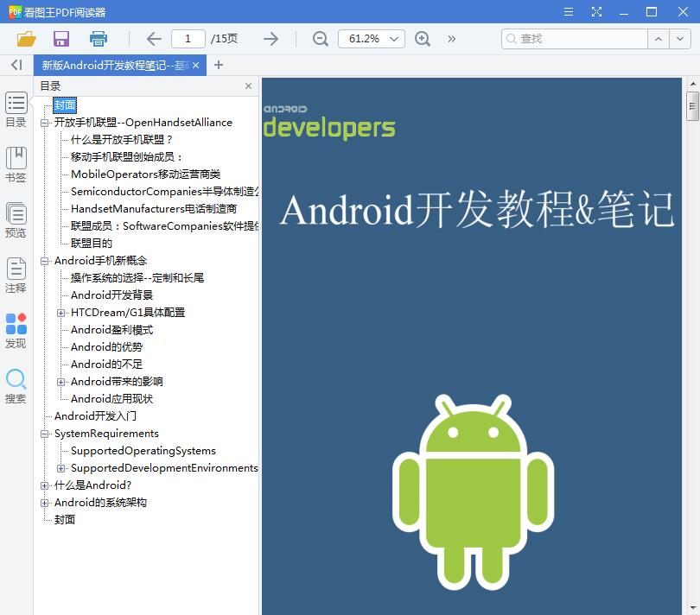700x615 pixels.
Task: Click the page number input field
Action: click(x=188, y=38)
